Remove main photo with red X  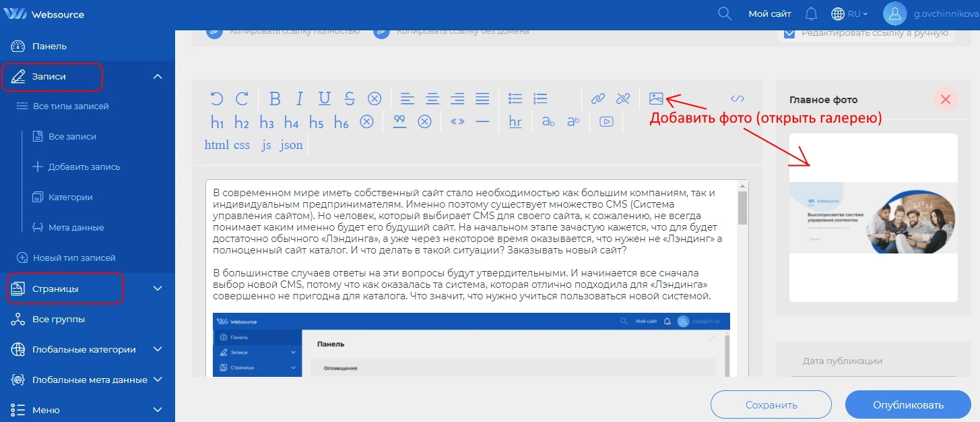pos(945,100)
